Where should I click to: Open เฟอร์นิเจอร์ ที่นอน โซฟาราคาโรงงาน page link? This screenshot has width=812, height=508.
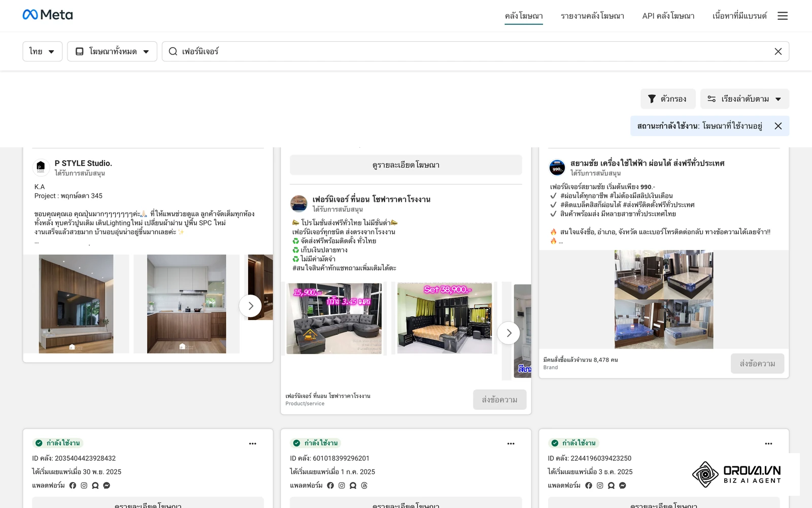pos(371,199)
